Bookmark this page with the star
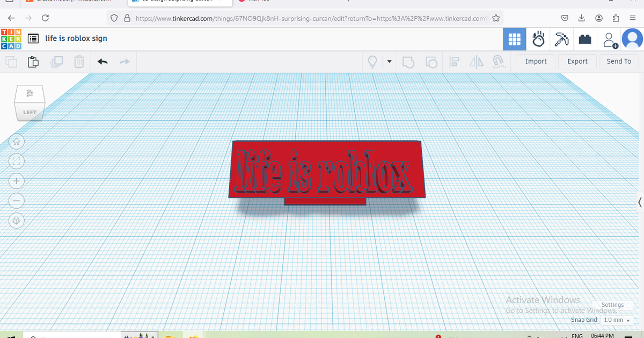 point(496,18)
